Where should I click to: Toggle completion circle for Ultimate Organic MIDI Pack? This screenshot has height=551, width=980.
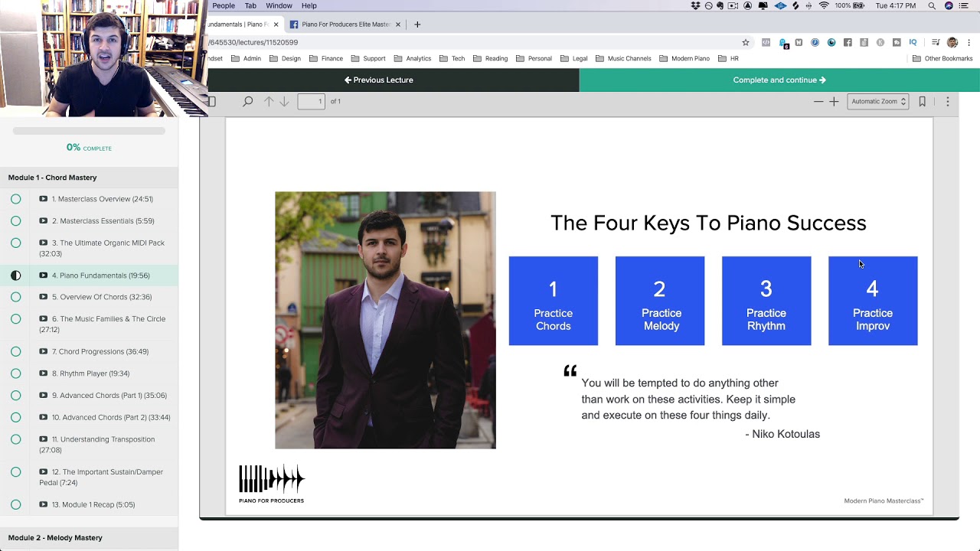tap(15, 243)
